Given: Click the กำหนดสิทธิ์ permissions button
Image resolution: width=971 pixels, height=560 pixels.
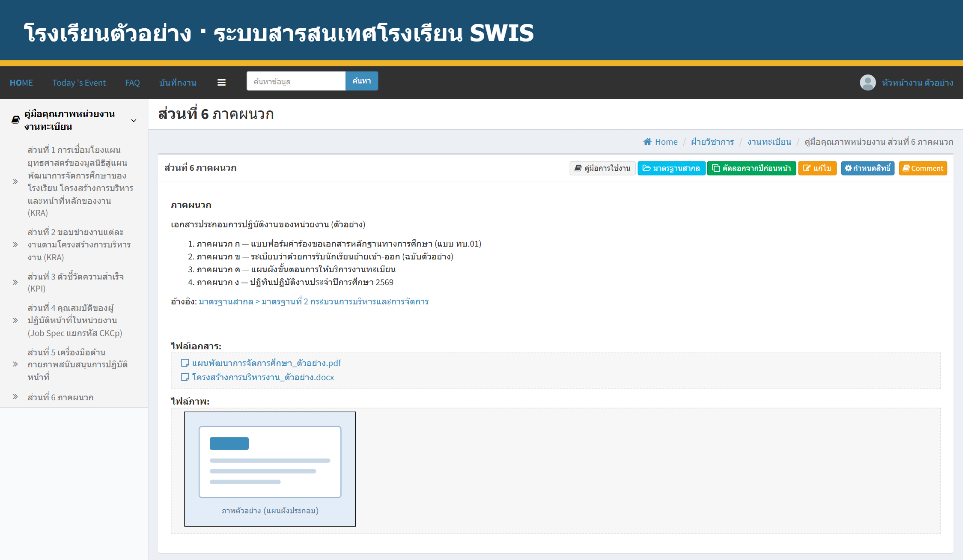Looking at the screenshot, I should [x=867, y=168].
